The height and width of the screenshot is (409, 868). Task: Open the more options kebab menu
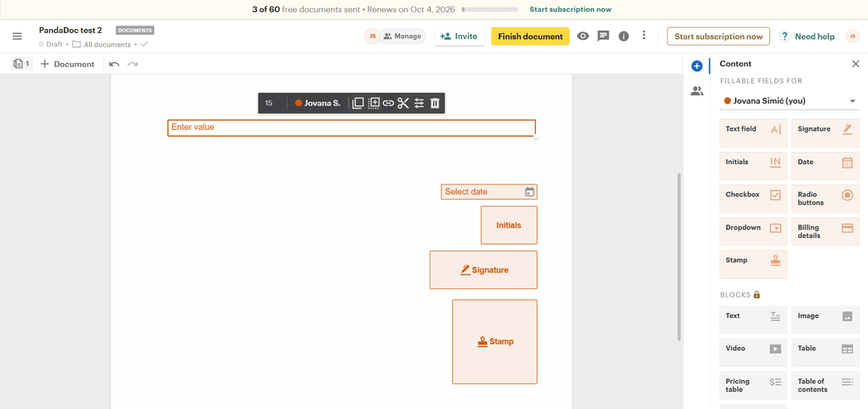644,36
